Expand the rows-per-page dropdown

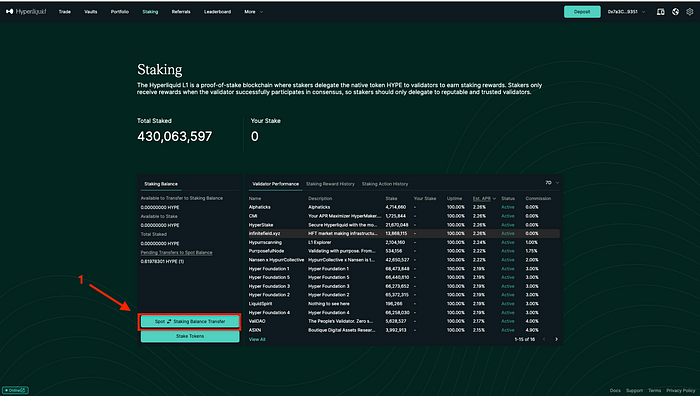[x=552, y=183]
